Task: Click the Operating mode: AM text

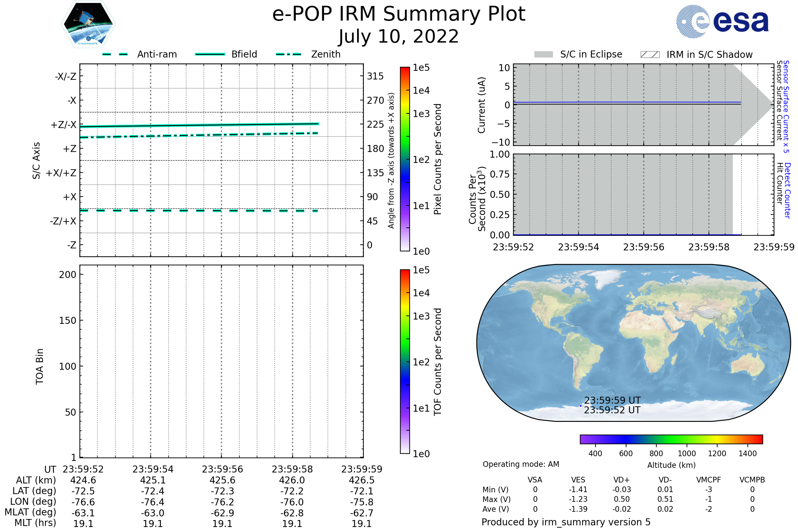Action: click(x=521, y=464)
